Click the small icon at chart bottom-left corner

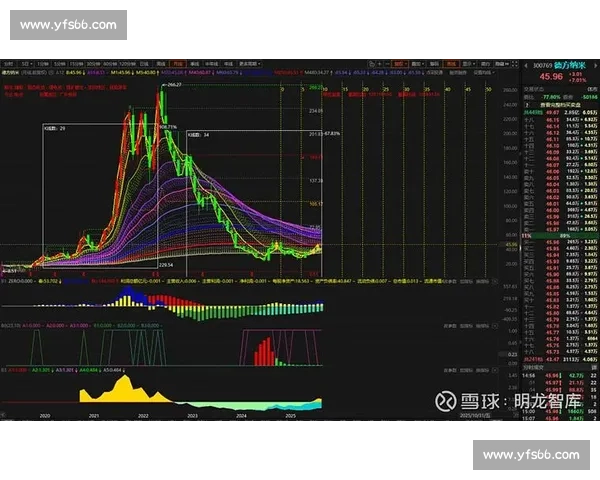[x=3, y=415]
